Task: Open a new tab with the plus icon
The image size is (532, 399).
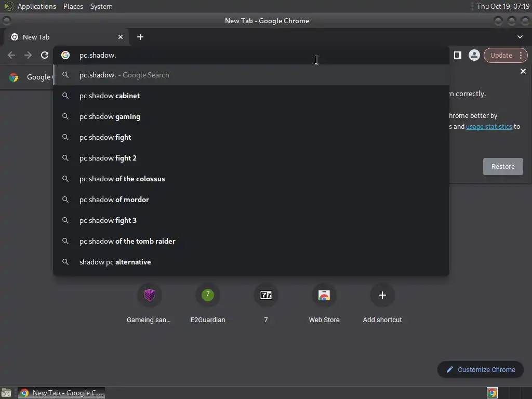Action: (140, 37)
